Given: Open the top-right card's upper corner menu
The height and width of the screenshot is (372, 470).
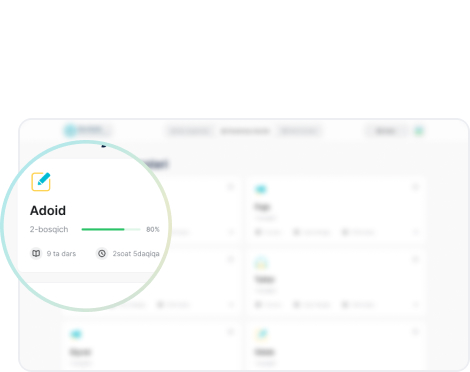Looking at the screenshot, I should (415, 187).
